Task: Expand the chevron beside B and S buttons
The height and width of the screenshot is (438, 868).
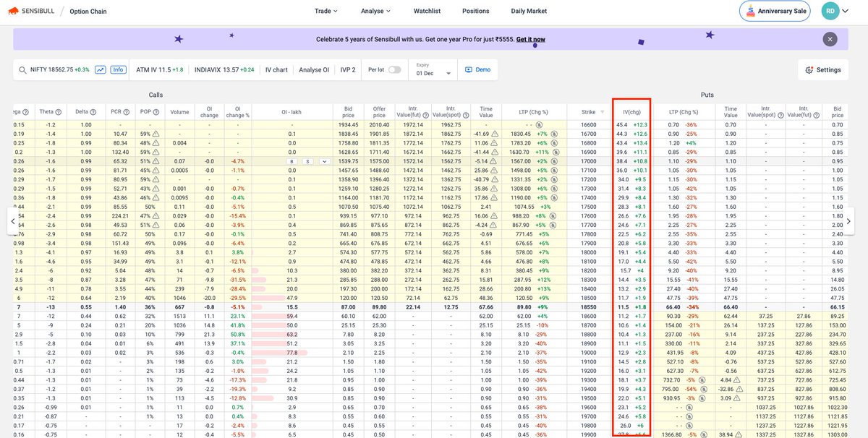Action: (x=323, y=161)
